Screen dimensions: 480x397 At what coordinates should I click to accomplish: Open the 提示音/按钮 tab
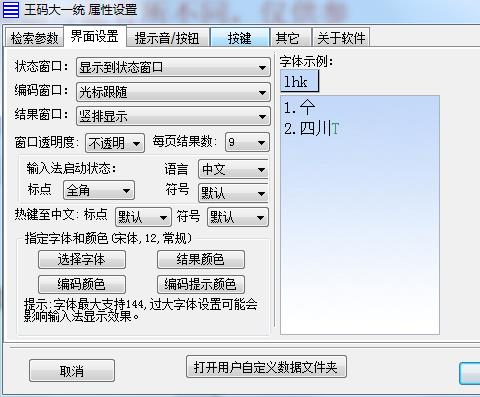[x=167, y=38]
